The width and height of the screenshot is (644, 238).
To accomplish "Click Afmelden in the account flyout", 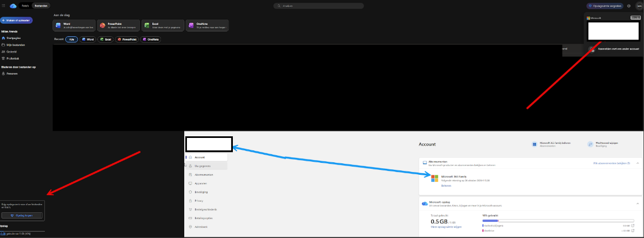I will [x=635, y=18].
